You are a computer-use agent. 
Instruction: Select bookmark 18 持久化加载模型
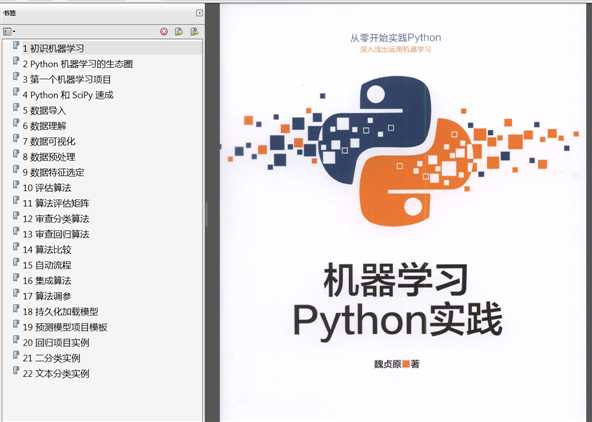point(60,312)
